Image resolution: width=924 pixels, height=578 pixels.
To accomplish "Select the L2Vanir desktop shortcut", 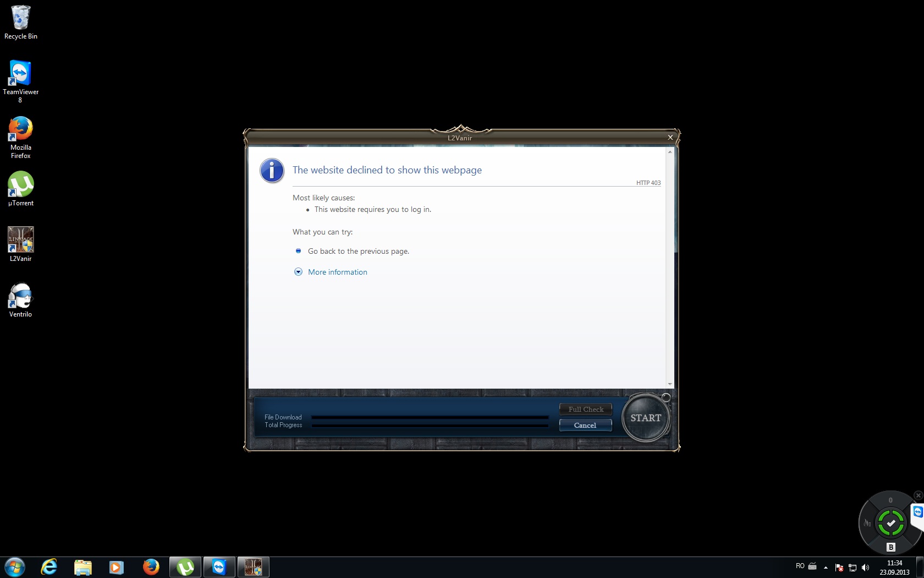I will (x=20, y=244).
